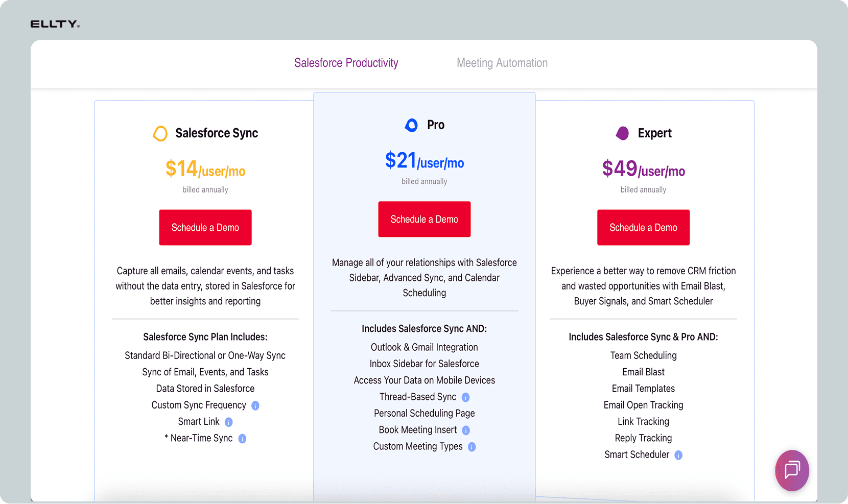Click the $14/user/mo price

(x=205, y=169)
